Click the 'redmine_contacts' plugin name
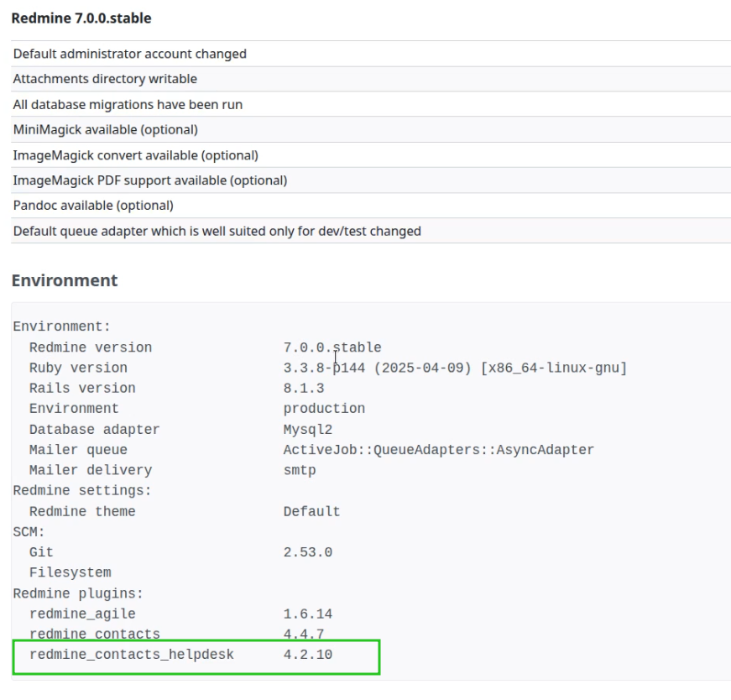Image resolution: width=731 pixels, height=700 pixels. pos(95,635)
